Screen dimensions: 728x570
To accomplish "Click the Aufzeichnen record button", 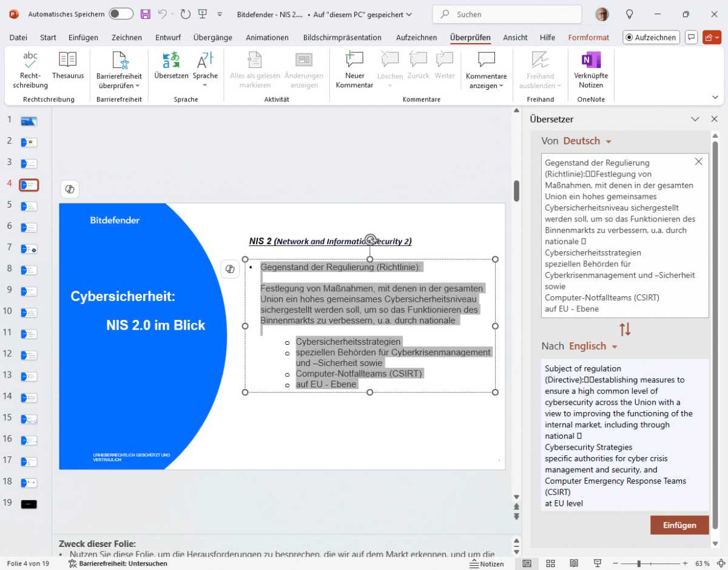I will (650, 38).
